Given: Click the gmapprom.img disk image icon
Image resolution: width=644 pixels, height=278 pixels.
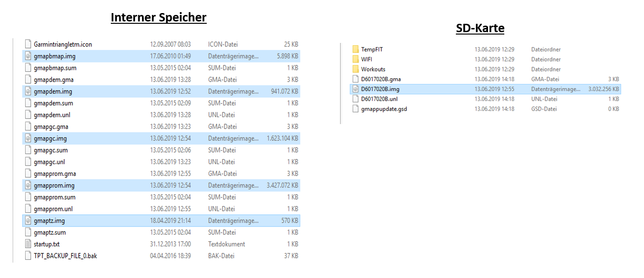Looking at the screenshot, I should pos(28,186).
